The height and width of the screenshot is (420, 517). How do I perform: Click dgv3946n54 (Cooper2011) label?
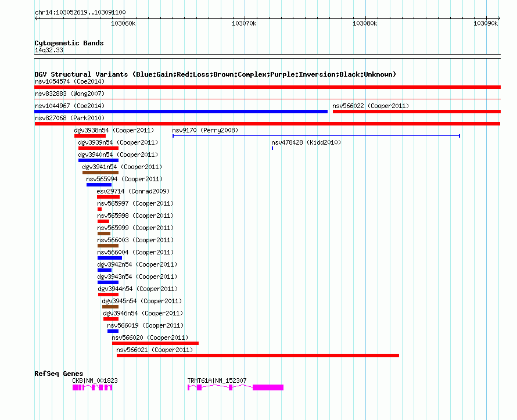click(143, 313)
